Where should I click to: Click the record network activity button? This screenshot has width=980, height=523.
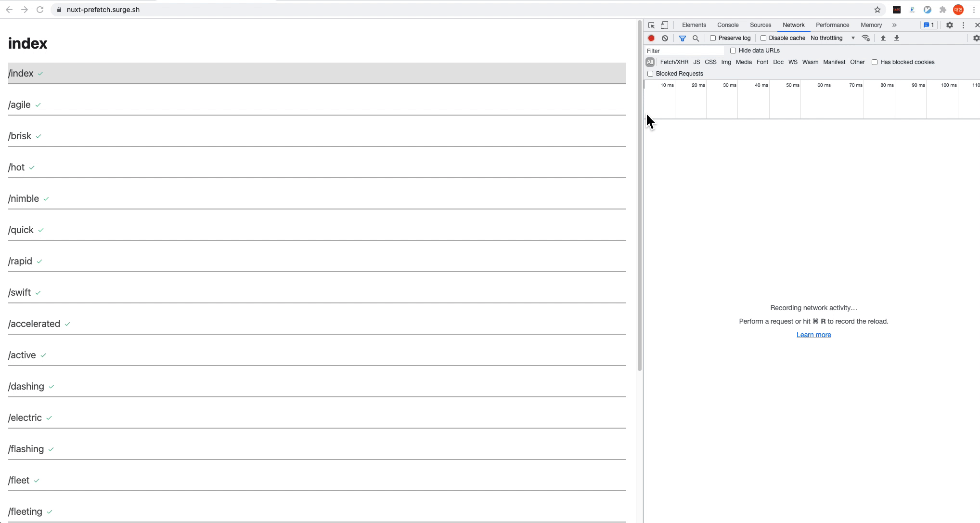click(x=651, y=38)
